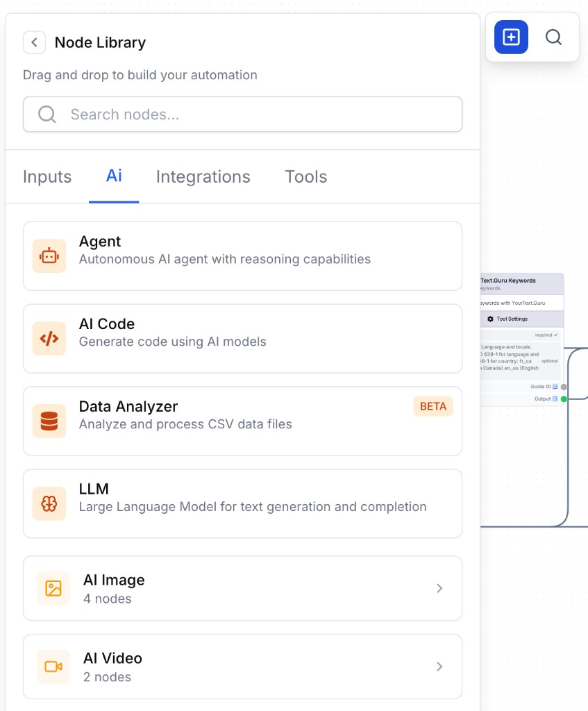Click the '2 nodes' label

click(x=107, y=677)
